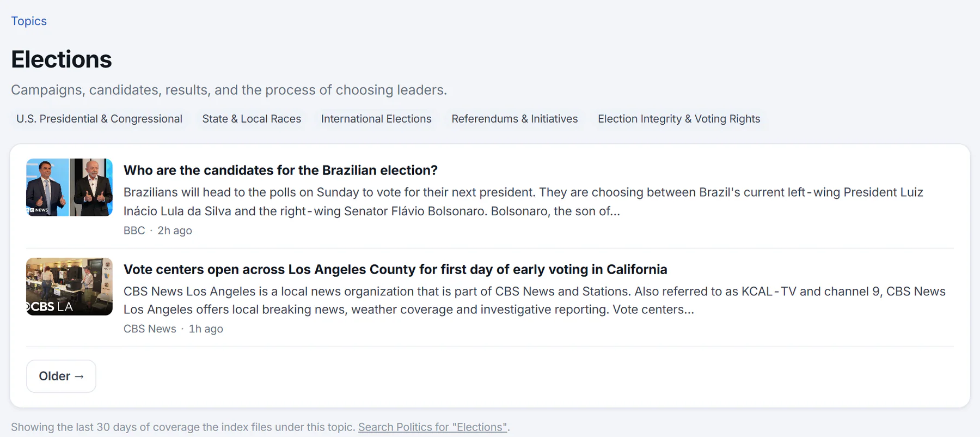980x437 pixels.
Task: Click the '1h ago' timestamp on CBS story
Action: tap(206, 329)
